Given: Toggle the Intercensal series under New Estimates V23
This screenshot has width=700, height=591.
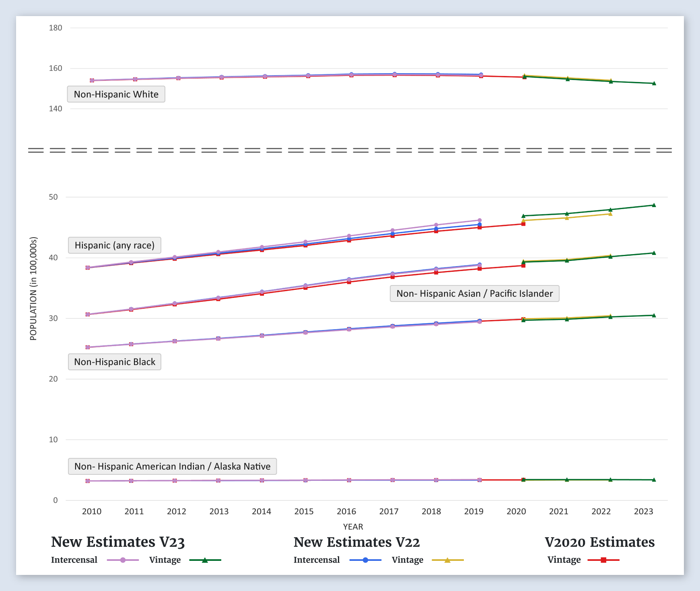Looking at the screenshot, I should coord(74,560).
